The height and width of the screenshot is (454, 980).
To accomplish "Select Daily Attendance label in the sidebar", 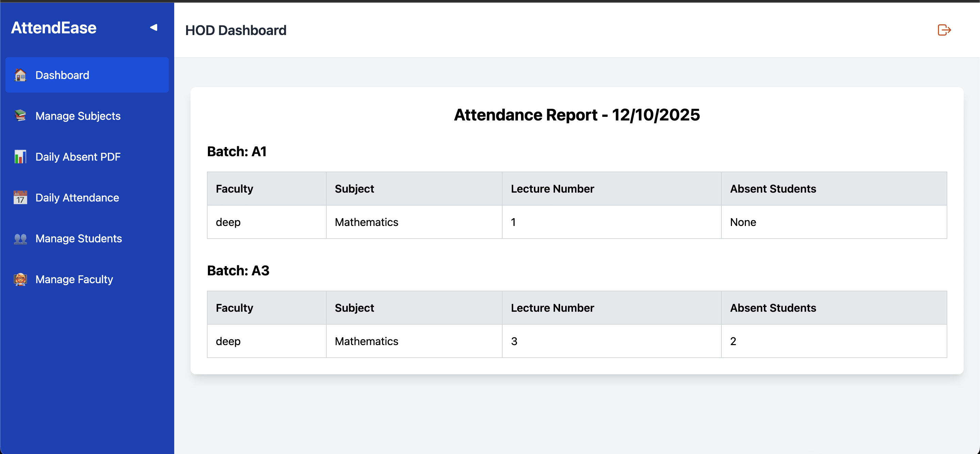I will 77,197.
